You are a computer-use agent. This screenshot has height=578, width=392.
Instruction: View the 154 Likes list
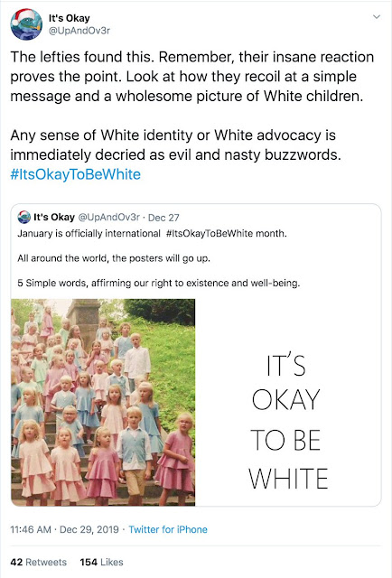(x=101, y=562)
